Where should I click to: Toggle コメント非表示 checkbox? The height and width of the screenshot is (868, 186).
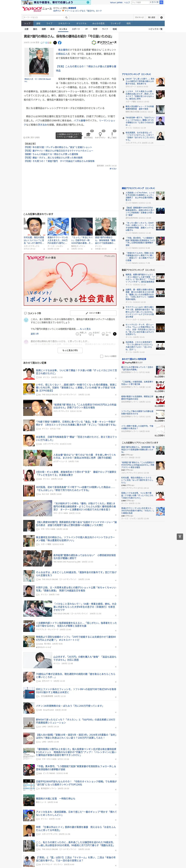pos(102,356)
